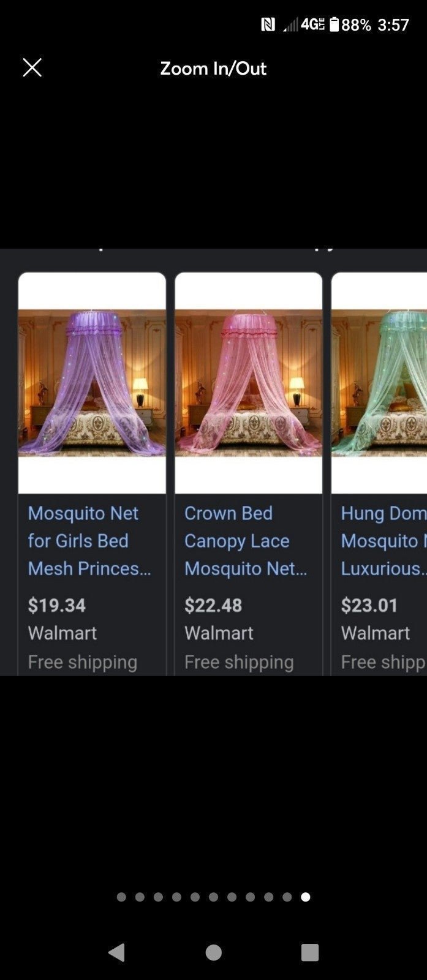The width and height of the screenshot is (427, 980).
Task: Tap the NFC status icon
Action: tap(268, 24)
